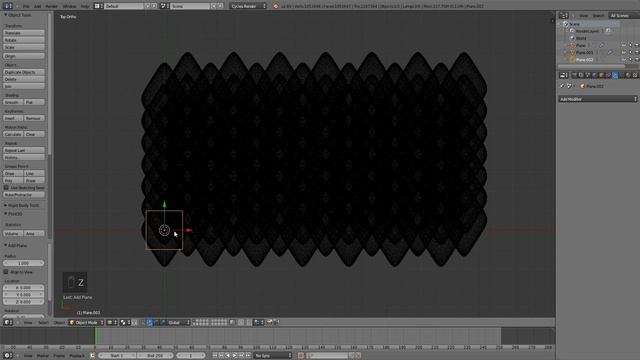Open the Add Modifier dropdown

[x=598, y=99]
